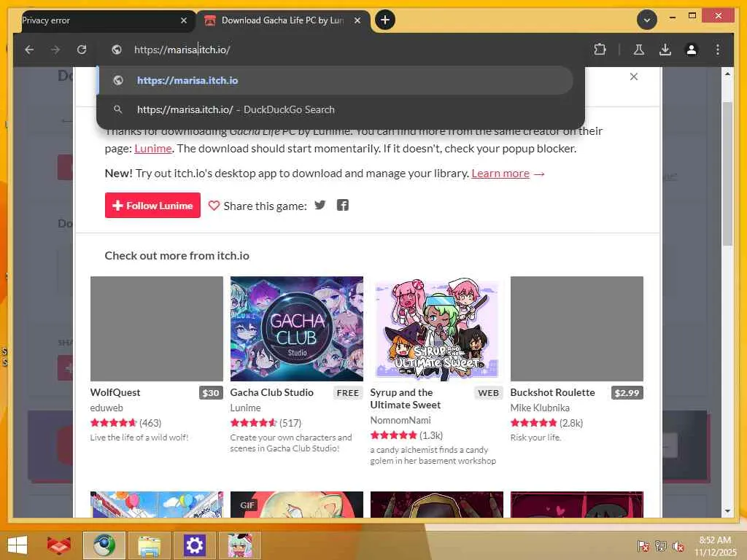Go back with the browser back arrow
Screen dimensions: 747x560
[x=29, y=50]
